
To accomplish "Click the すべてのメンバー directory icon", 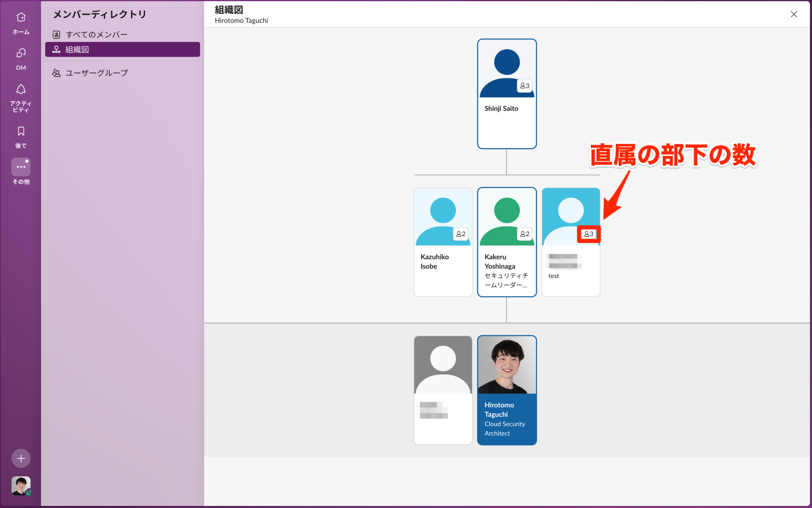I will [x=57, y=34].
